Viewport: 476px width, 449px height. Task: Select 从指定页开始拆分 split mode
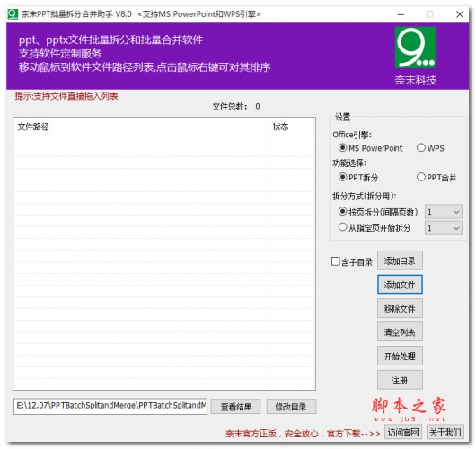pyautogui.click(x=375, y=227)
